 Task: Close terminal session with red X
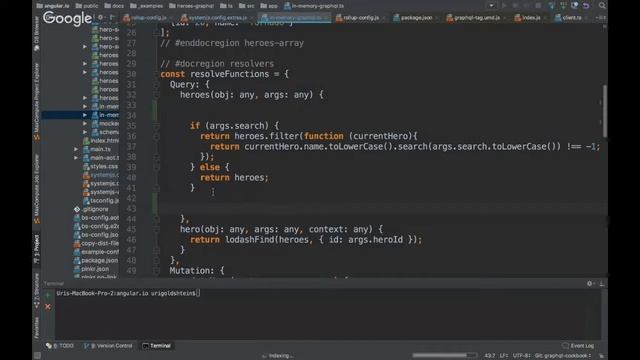(x=48, y=307)
